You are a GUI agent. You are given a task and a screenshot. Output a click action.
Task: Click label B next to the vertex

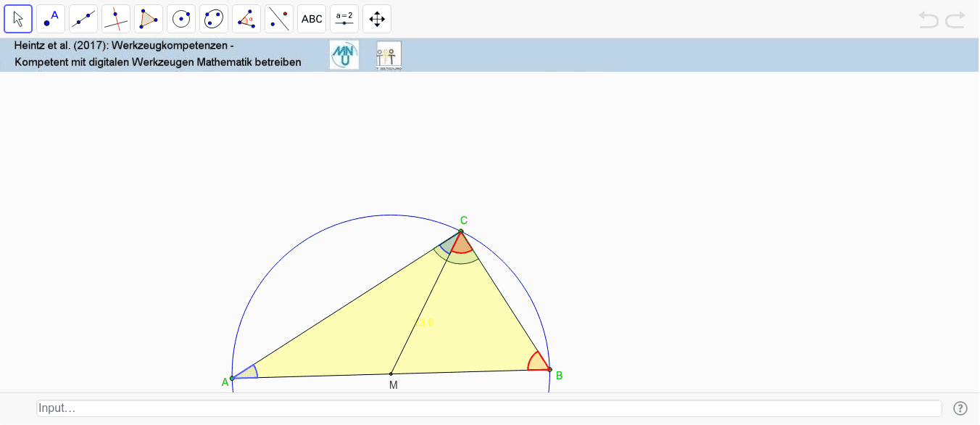(559, 376)
